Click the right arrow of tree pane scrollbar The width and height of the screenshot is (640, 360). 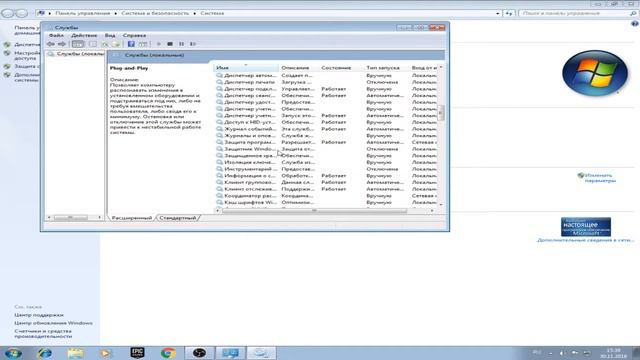click(x=99, y=218)
